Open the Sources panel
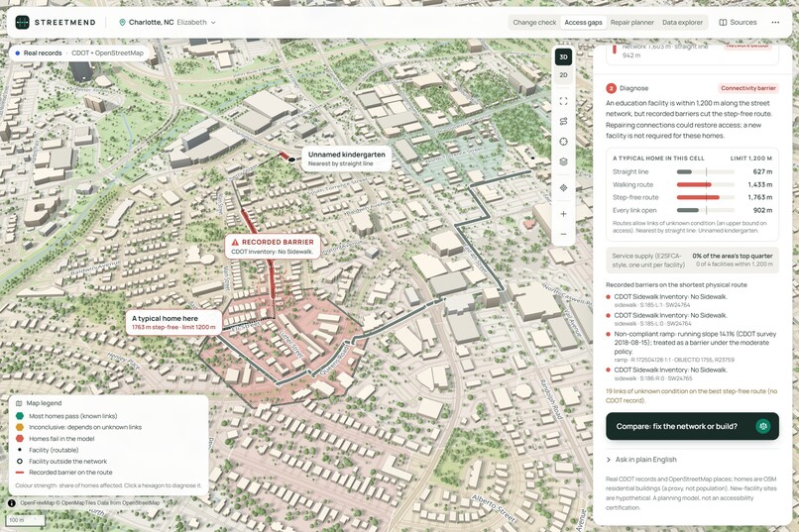Screen dimensions: 799x532 click(x=738, y=23)
